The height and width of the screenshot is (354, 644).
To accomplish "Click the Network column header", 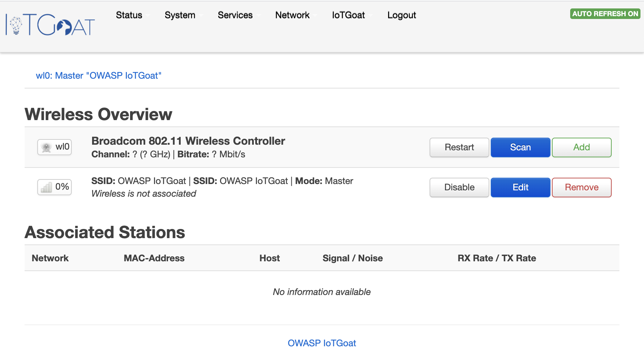I will [50, 258].
